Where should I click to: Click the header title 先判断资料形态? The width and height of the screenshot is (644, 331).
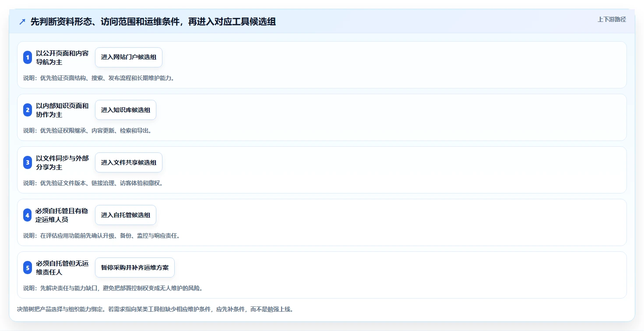click(153, 21)
